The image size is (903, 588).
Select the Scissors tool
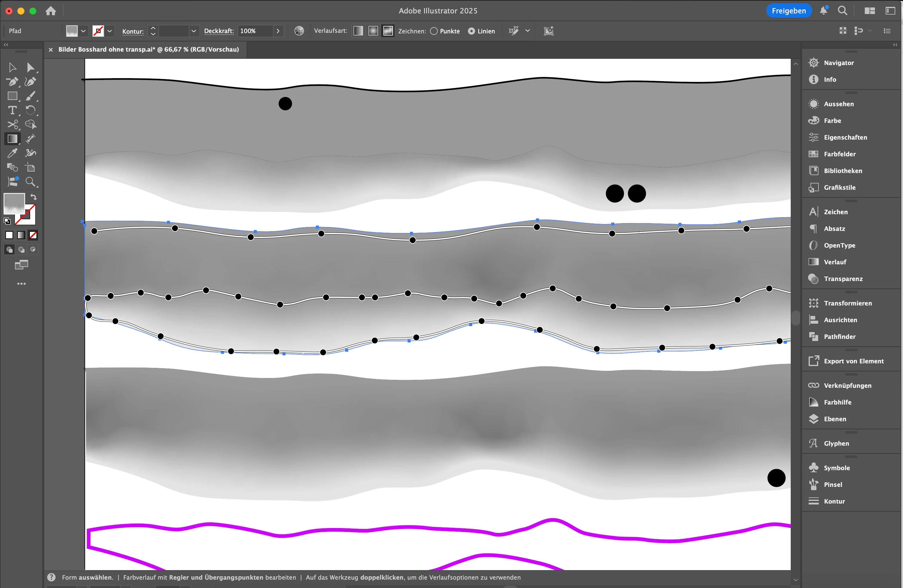click(12, 125)
